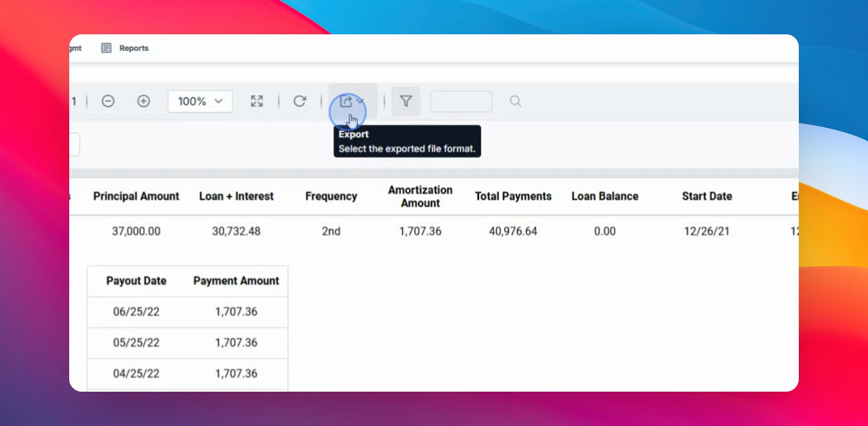
Task: Click the search text field in the toolbar
Action: coord(461,101)
